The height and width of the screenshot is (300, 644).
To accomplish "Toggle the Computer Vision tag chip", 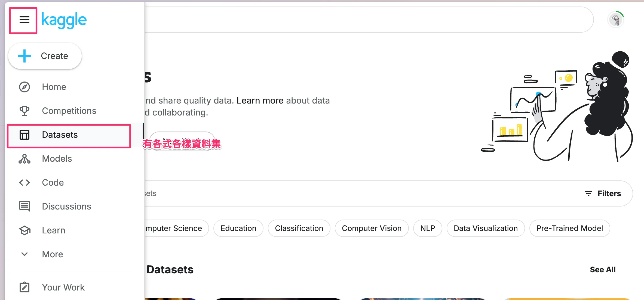I will coord(372,228).
